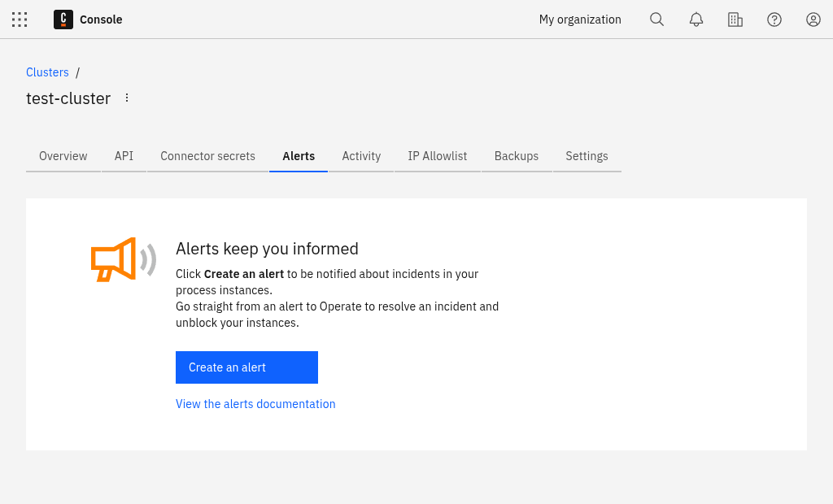Show notifications via the bell icon

click(696, 20)
